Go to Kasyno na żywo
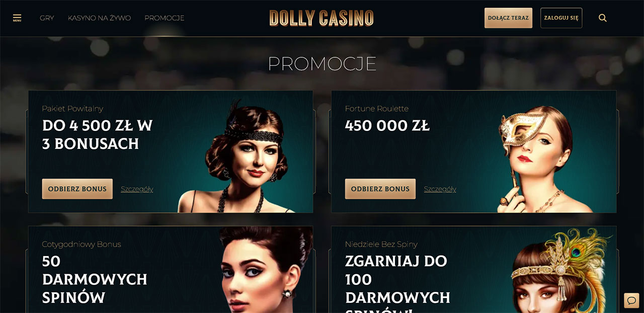 click(x=99, y=18)
